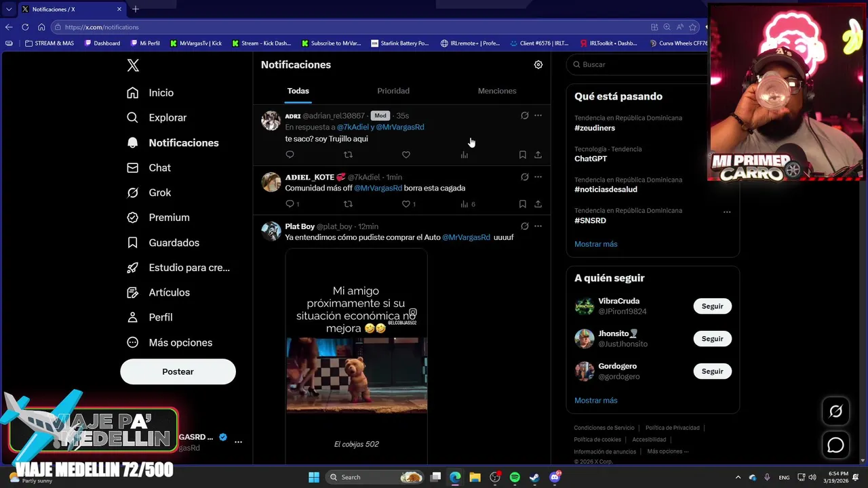Follow VibraCruda with Seguir button
This screenshot has width=868, height=488.
click(712, 306)
